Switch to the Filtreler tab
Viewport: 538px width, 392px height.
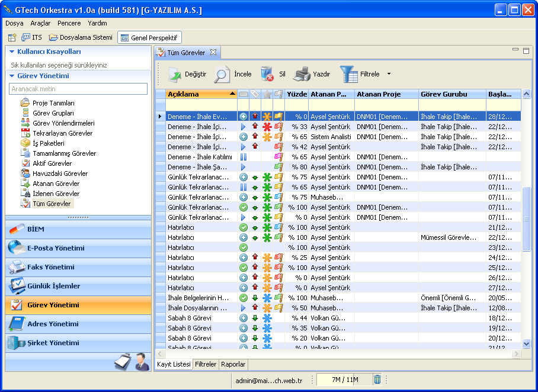206,364
